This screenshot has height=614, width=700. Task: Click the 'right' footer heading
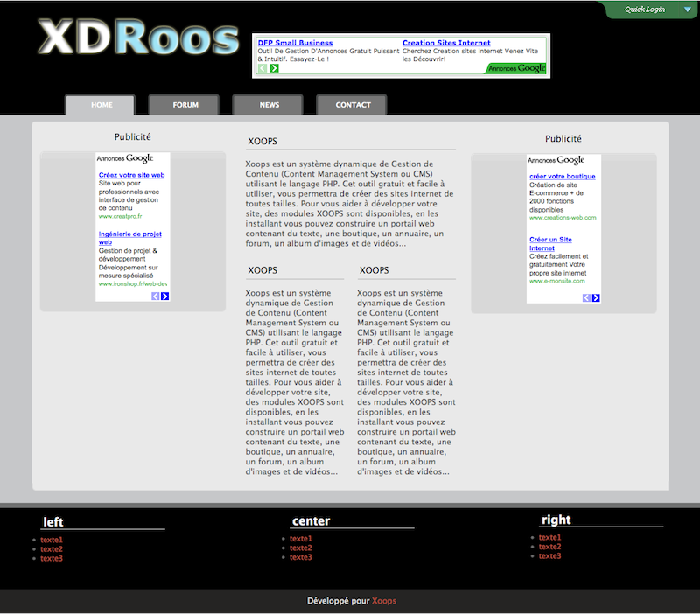556,520
